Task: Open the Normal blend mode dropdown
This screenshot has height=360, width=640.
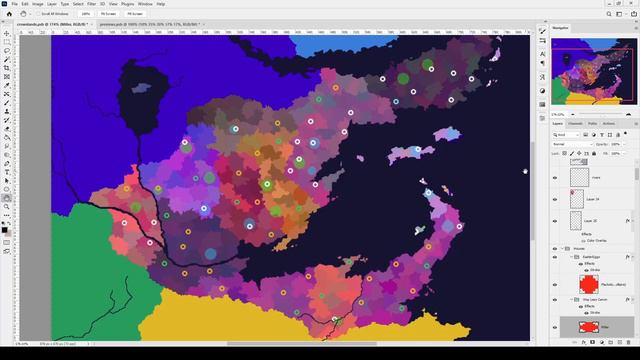Action: pyautogui.click(x=572, y=144)
